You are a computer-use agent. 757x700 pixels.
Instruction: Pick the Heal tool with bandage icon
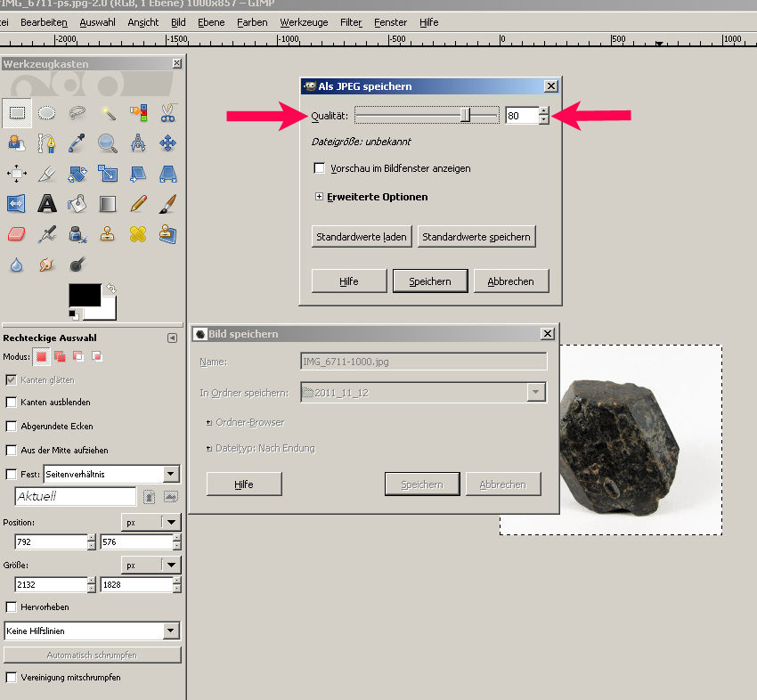138,233
